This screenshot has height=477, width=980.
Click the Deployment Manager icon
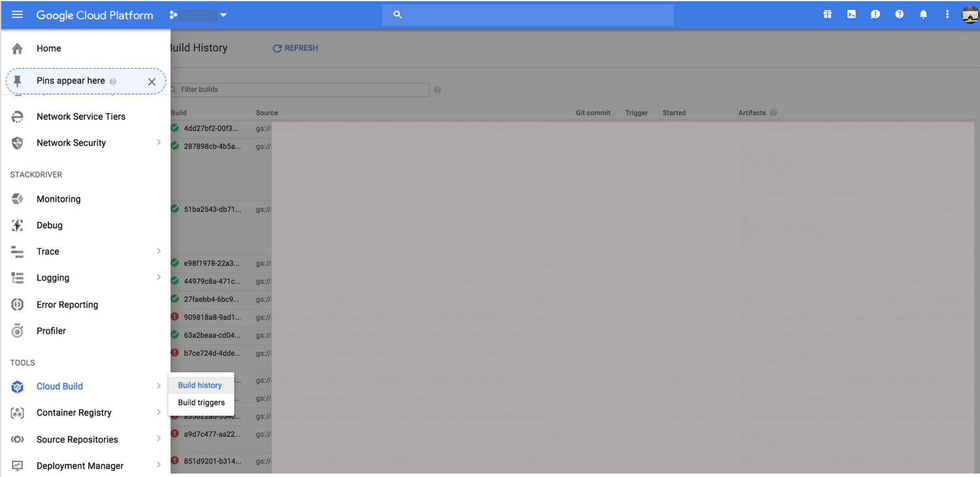18,466
